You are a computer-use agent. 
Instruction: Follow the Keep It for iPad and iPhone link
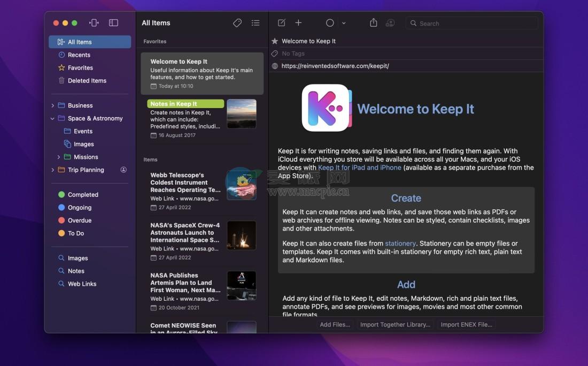coord(359,167)
